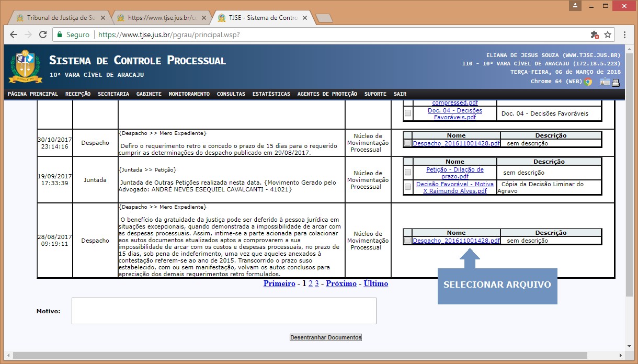638x364 pixels.
Task: Tick checkbox for Doc. 04 - Decisões Favoráveis.pdf
Action: 408,113
